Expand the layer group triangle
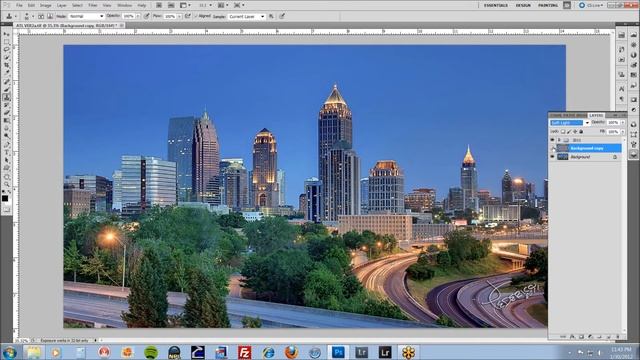This screenshot has height=360, width=640. 560,140
